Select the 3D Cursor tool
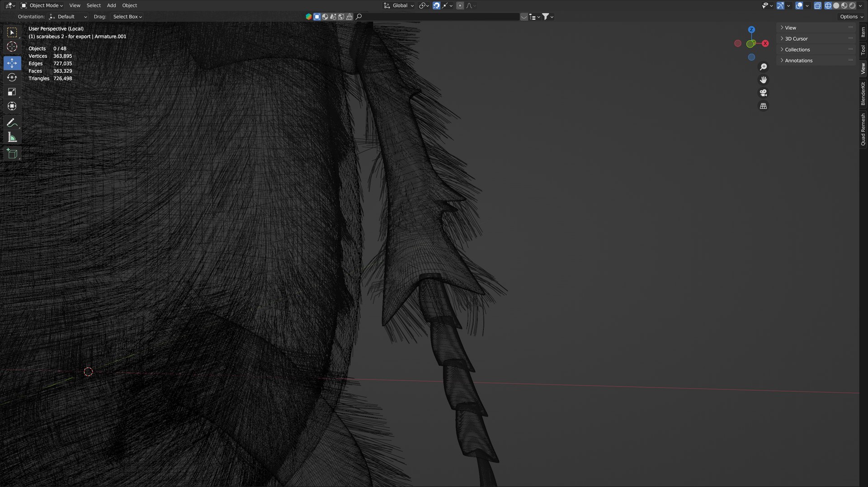The width and height of the screenshot is (868, 487). click(12, 47)
